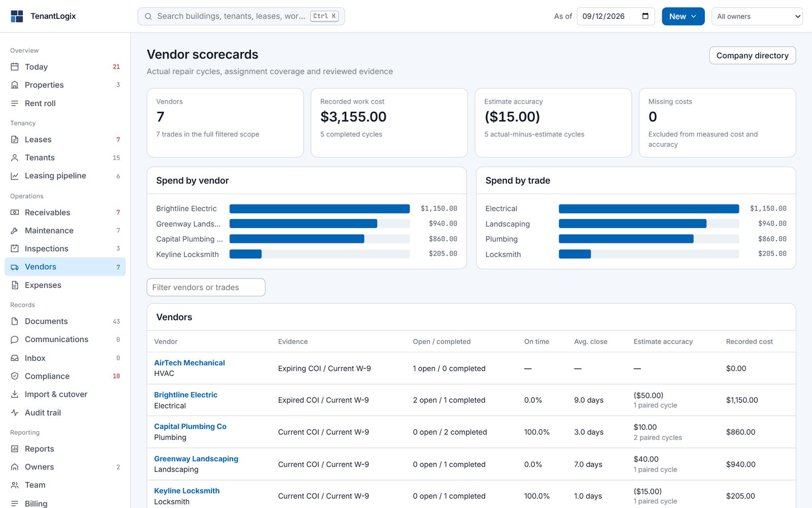Click the $860.00 recorded cost cell
This screenshot has width=812, height=508.
pos(740,432)
